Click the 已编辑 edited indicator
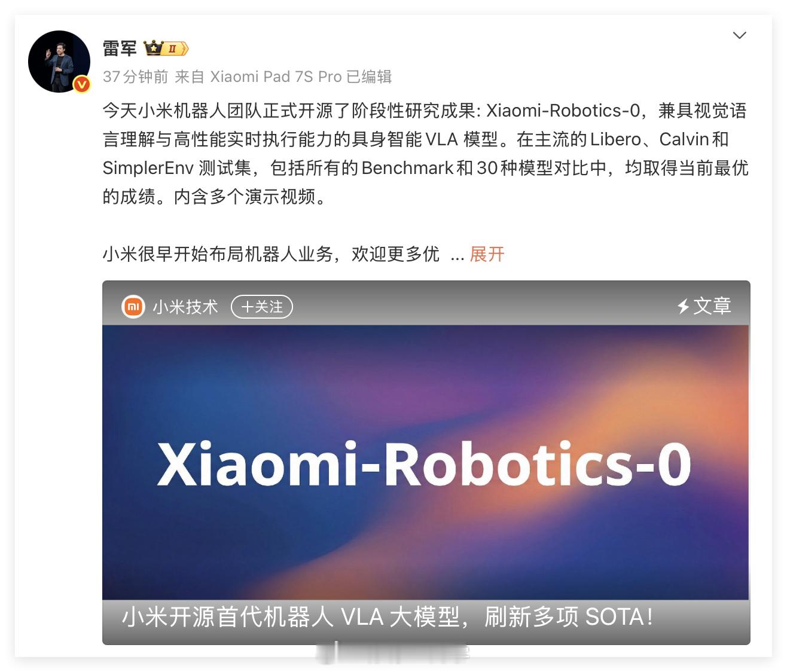This screenshot has width=787, height=672. point(369,77)
